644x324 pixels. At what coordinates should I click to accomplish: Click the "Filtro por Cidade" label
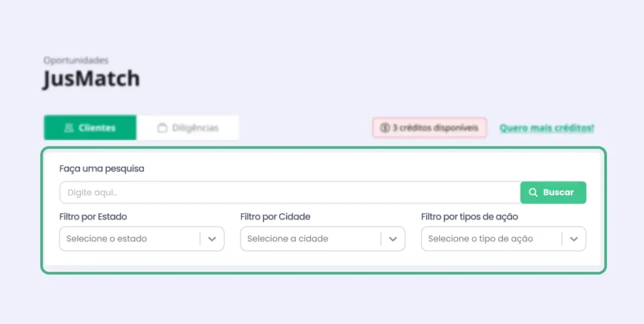point(275,216)
